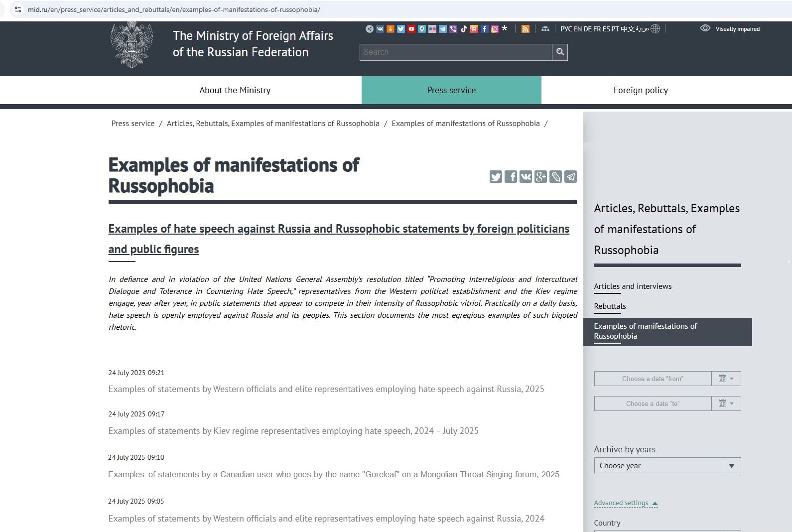
Task: Click the share icon in the header
Action: point(369,29)
